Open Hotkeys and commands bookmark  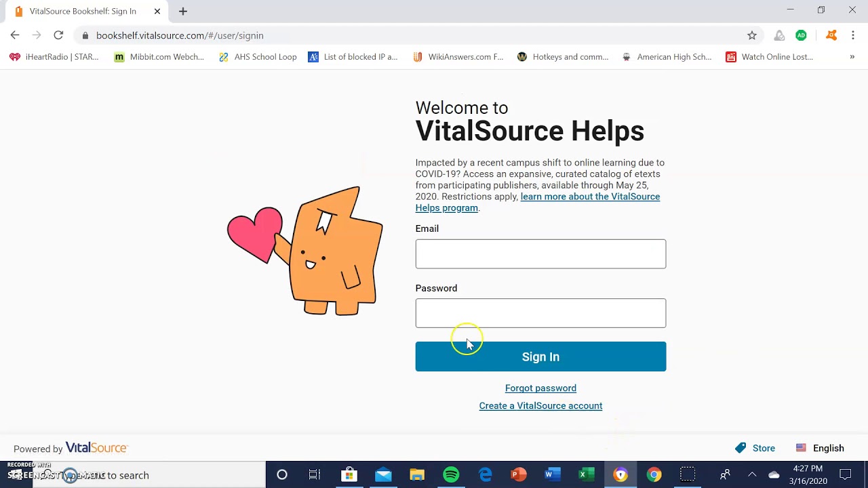click(x=563, y=57)
